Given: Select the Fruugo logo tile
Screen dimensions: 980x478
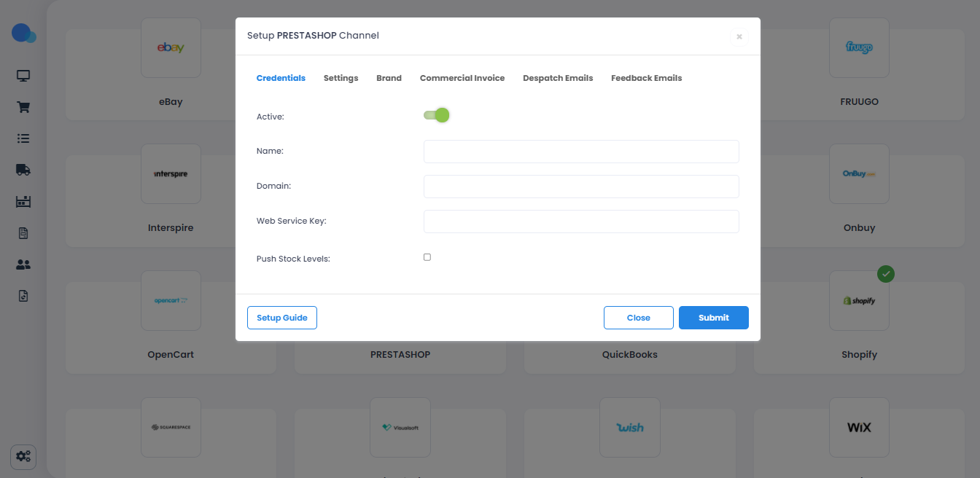Looking at the screenshot, I should pyautogui.click(x=859, y=48).
